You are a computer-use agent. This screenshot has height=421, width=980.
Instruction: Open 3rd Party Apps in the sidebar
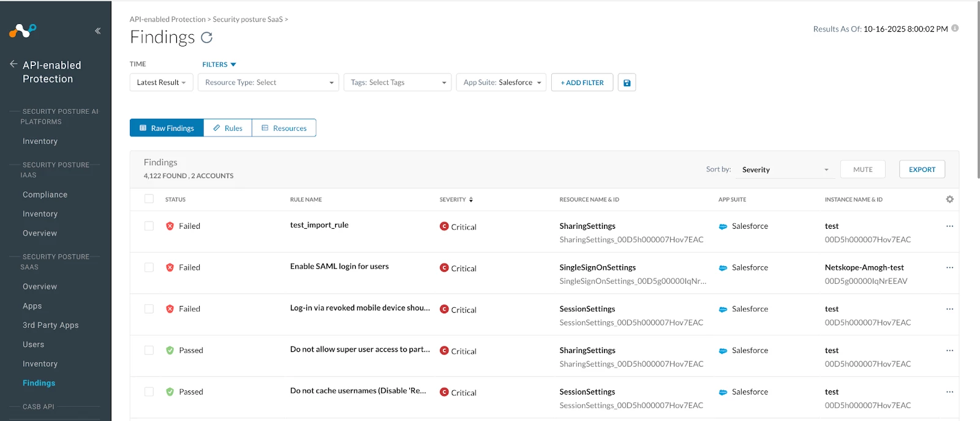point(51,325)
